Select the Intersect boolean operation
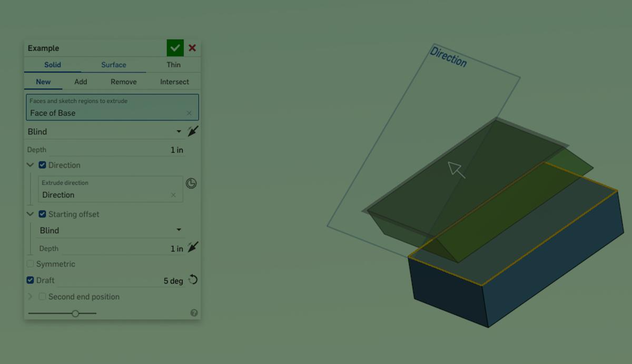The width and height of the screenshot is (632, 364). pos(174,82)
